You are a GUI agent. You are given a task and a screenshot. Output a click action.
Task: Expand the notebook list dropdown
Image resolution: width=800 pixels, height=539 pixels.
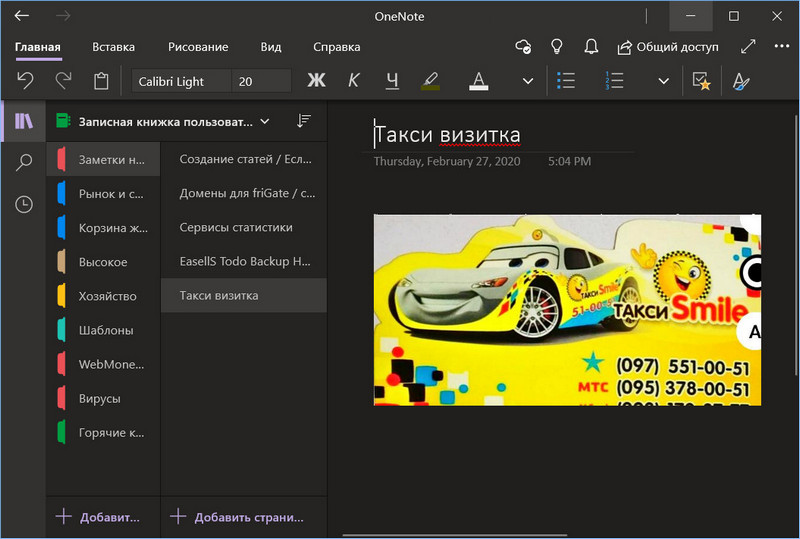(265, 122)
